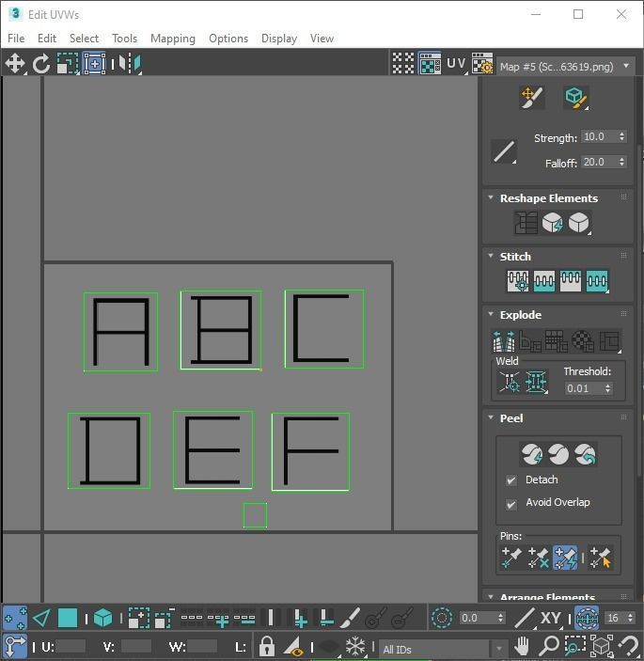Expand the Arrange Elements rollout
The height and width of the screenshot is (661, 644).
[491, 596]
